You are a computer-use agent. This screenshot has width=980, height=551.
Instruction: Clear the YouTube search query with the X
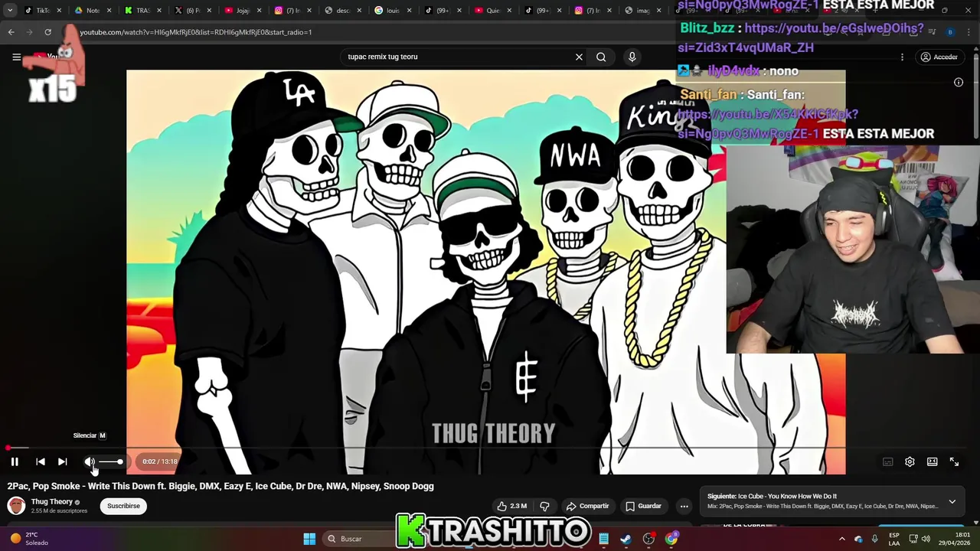[579, 57]
